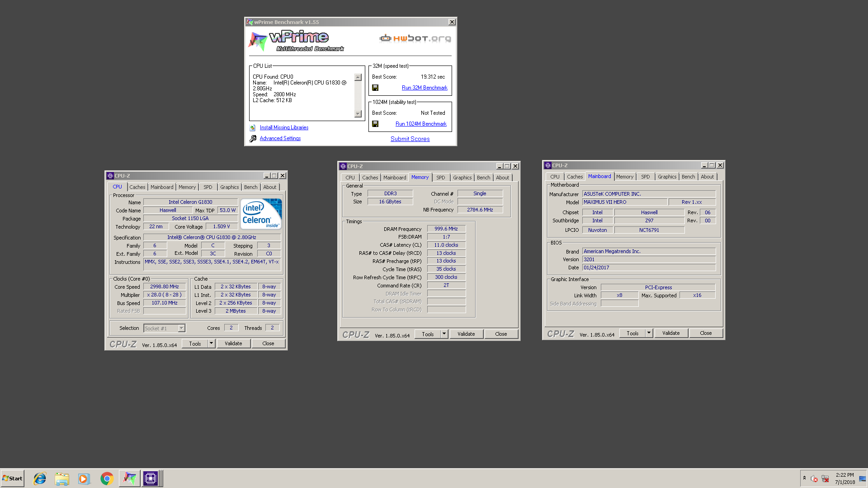Viewport: 868px width, 488px height.
Task: Click the CPU-Z title icon in CPU window
Action: tap(110, 176)
